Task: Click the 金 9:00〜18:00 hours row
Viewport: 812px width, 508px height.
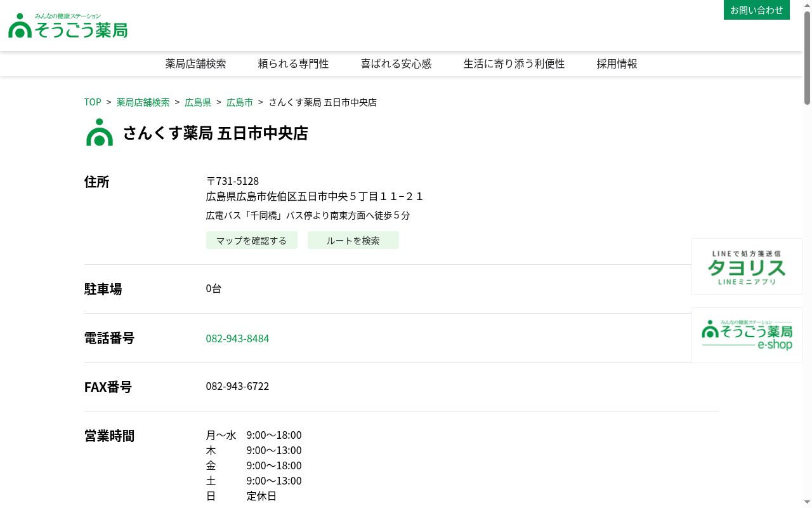Action: pyautogui.click(x=254, y=465)
